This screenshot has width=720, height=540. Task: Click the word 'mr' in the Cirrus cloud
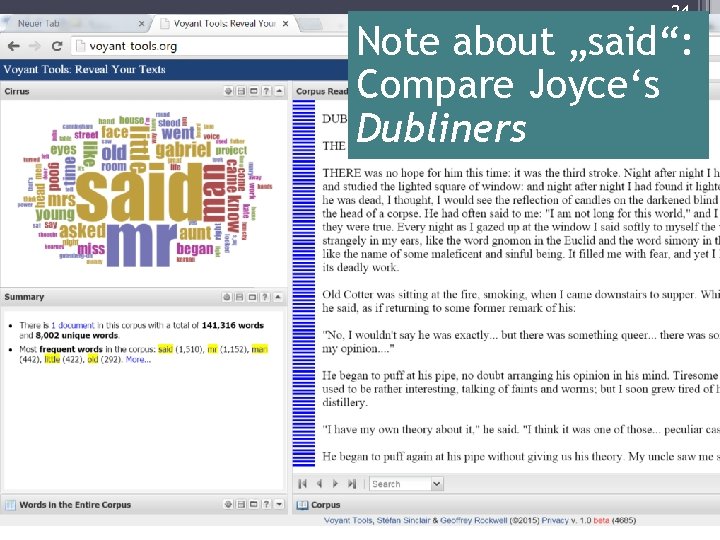(141, 245)
